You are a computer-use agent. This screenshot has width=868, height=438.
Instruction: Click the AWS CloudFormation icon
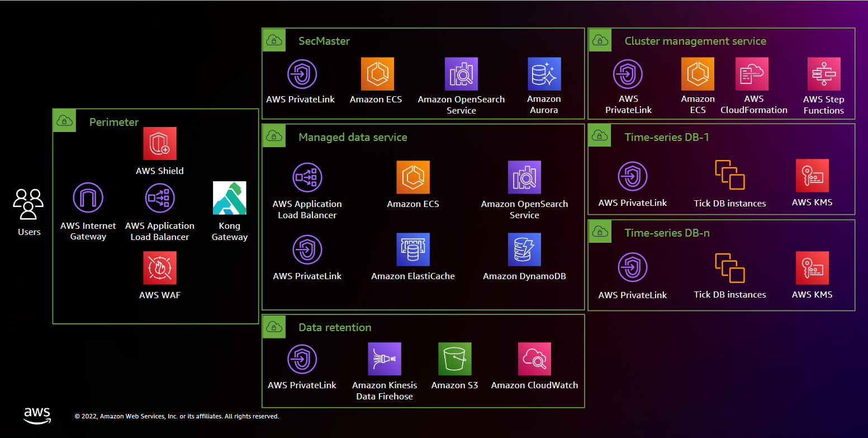click(752, 73)
